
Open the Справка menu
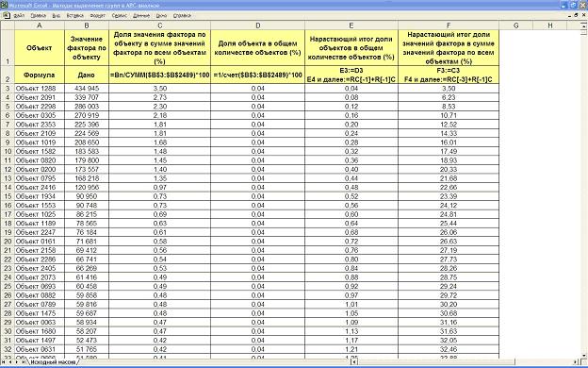182,16
